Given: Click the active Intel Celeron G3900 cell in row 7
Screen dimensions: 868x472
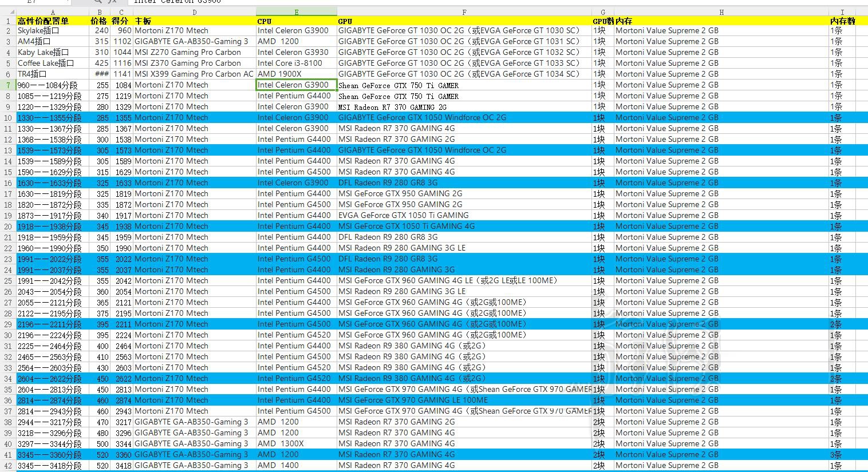Looking at the screenshot, I should click(297, 85).
